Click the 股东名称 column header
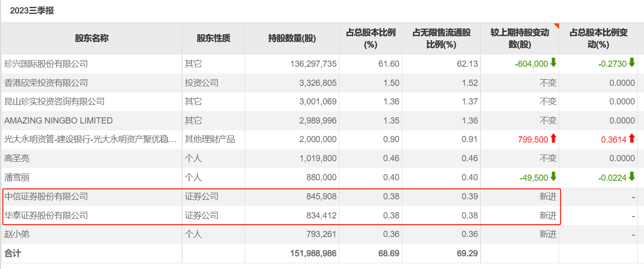 [x=92, y=39]
